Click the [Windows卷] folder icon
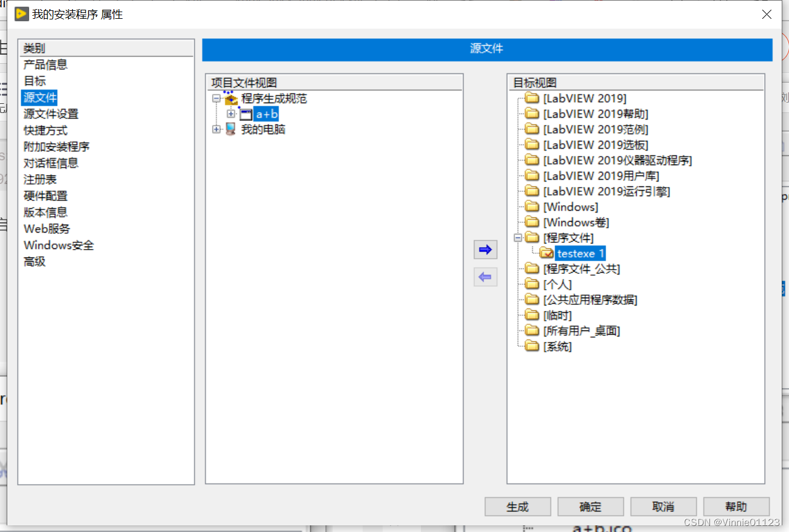 coord(532,222)
